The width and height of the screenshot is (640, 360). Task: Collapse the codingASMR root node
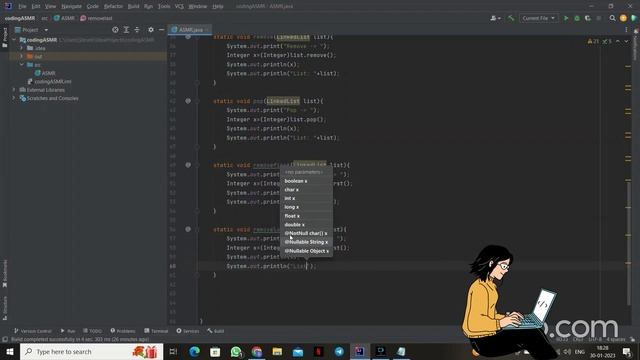tap(14, 40)
